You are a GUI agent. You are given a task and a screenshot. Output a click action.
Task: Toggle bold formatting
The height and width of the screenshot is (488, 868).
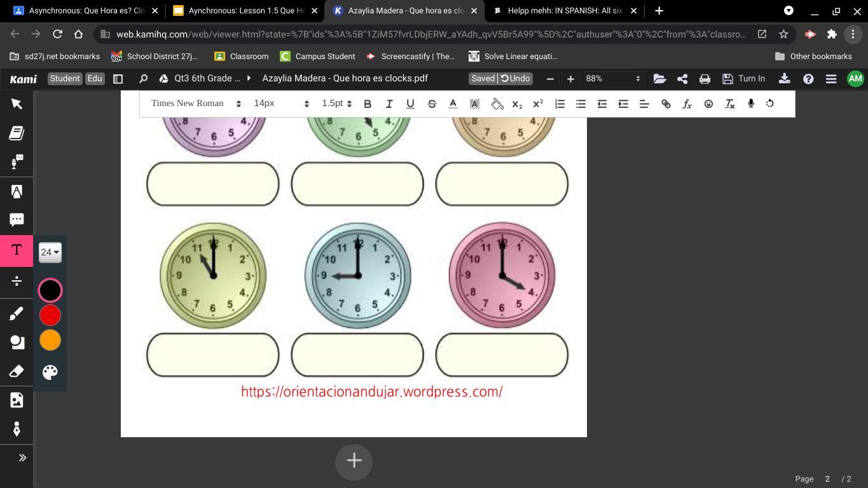pyautogui.click(x=368, y=104)
